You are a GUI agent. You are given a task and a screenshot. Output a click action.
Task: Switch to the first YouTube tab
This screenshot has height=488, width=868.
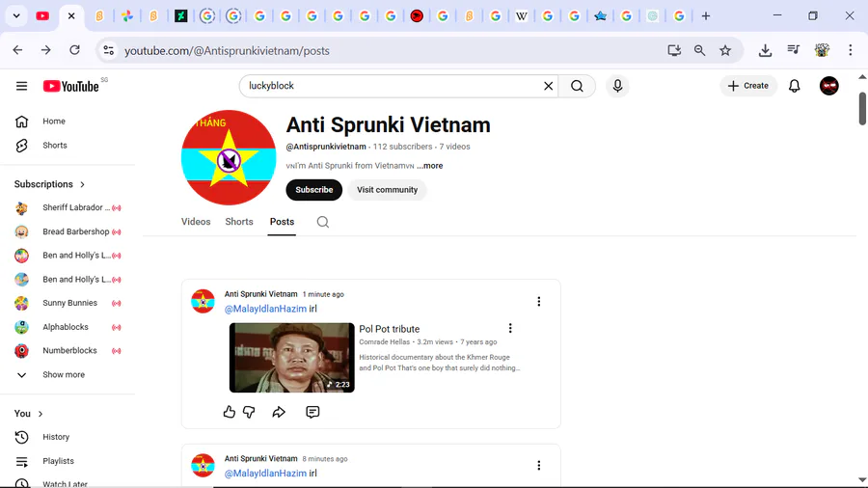[x=42, y=16]
